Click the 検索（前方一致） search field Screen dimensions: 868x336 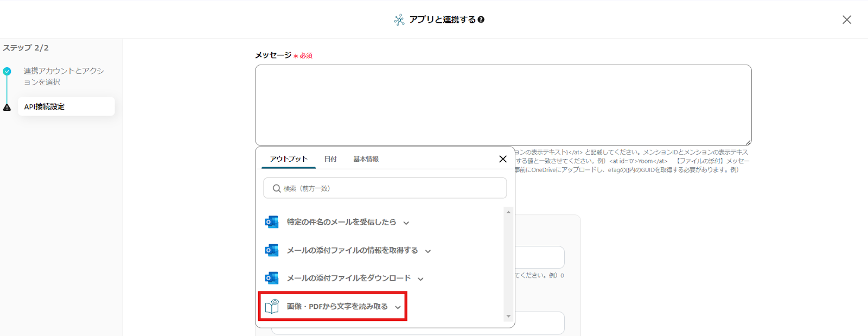(385, 188)
